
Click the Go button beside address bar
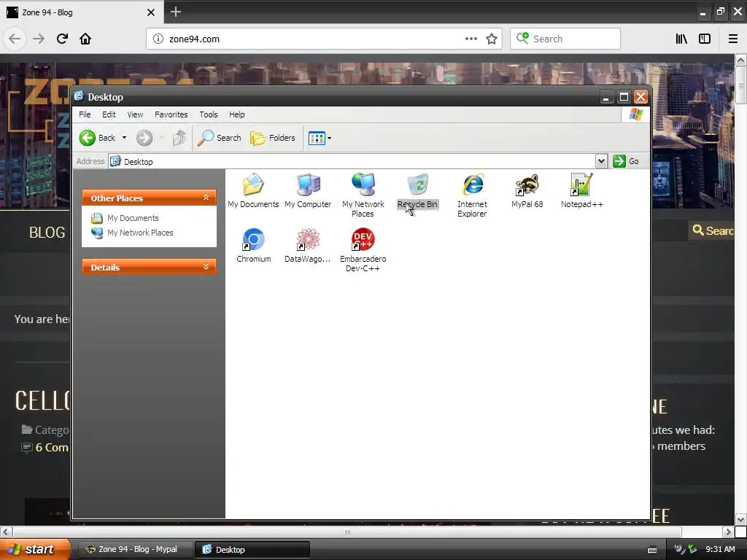click(625, 161)
